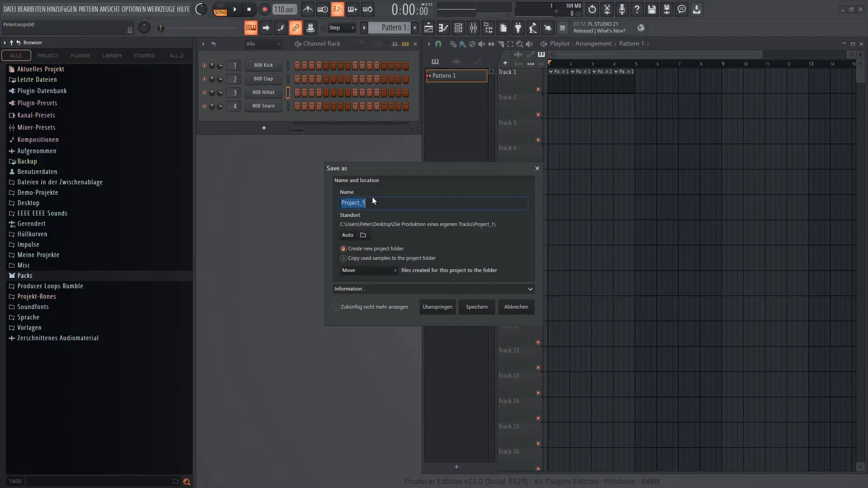Click the Abbrechen button
This screenshot has width=868, height=488.
(x=516, y=307)
